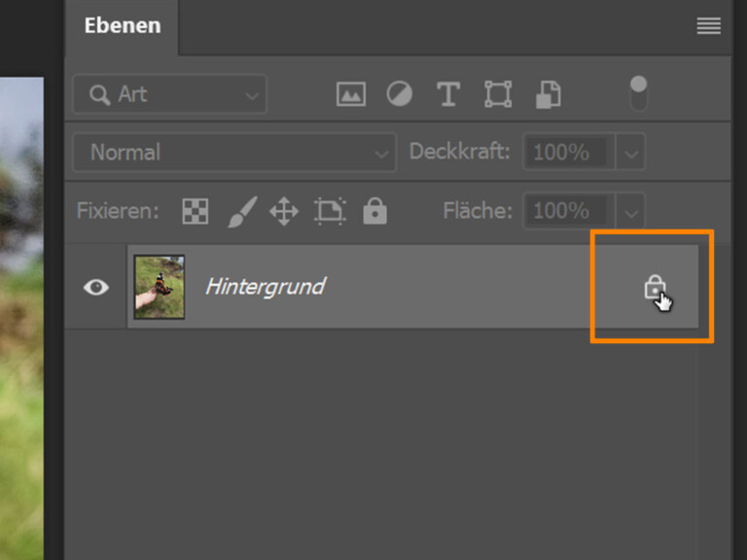Unlock Hintergrund layer via lock icon
This screenshot has height=560, width=747.
click(x=655, y=287)
